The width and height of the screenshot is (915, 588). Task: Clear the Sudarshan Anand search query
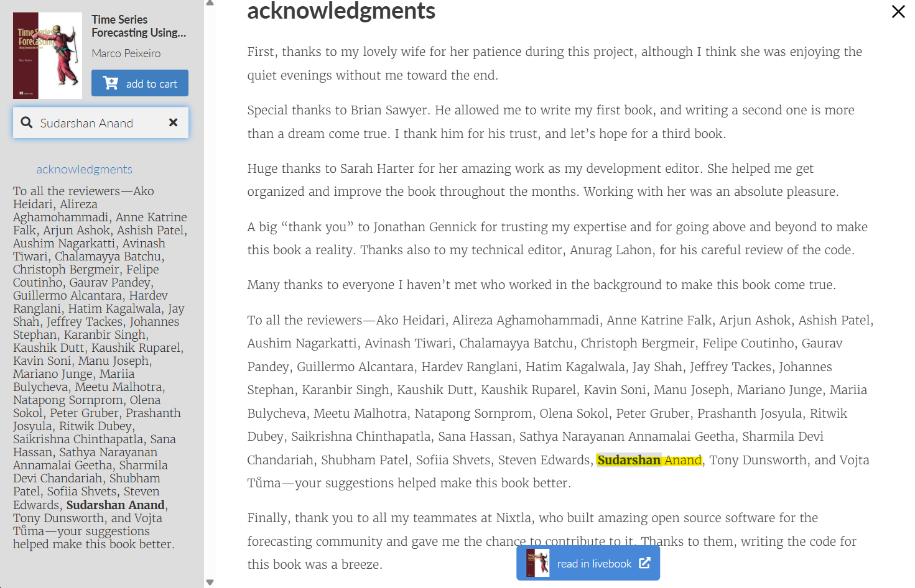174,122
